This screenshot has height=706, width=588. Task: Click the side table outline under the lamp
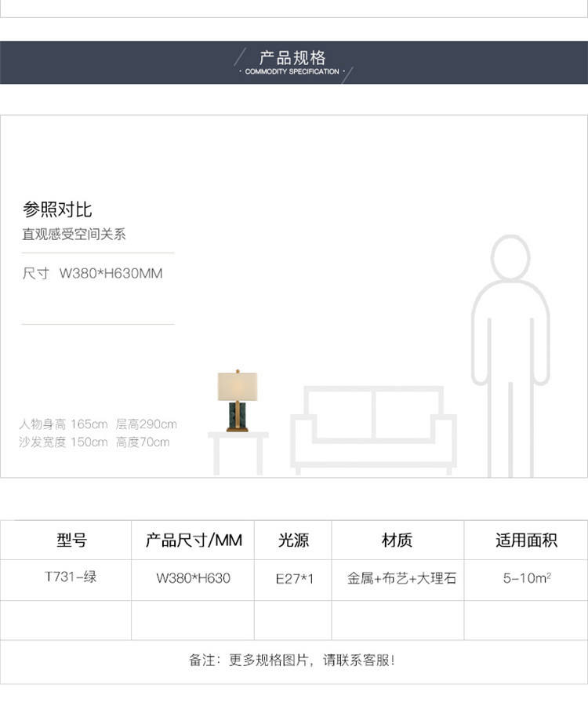(238, 453)
